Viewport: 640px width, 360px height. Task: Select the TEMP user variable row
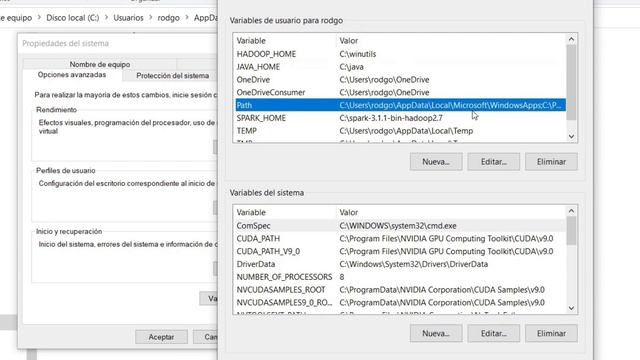click(x=400, y=131)
